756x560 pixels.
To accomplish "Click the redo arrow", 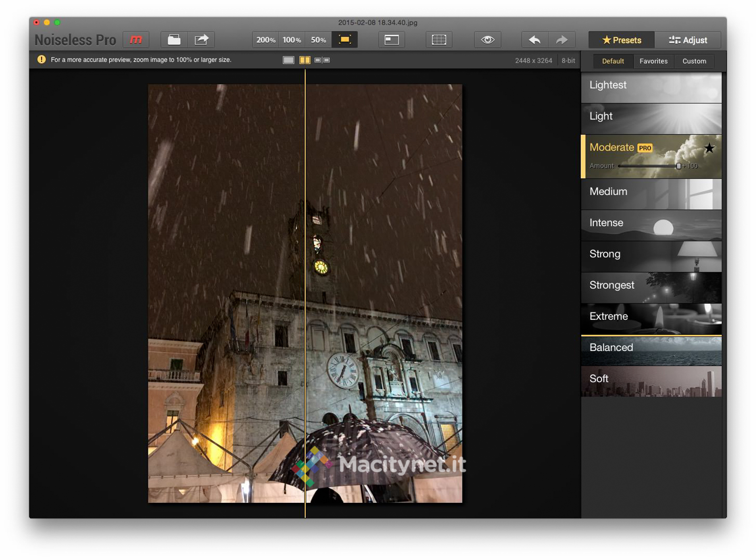I will pyautogui.click(x=562, y=40).
